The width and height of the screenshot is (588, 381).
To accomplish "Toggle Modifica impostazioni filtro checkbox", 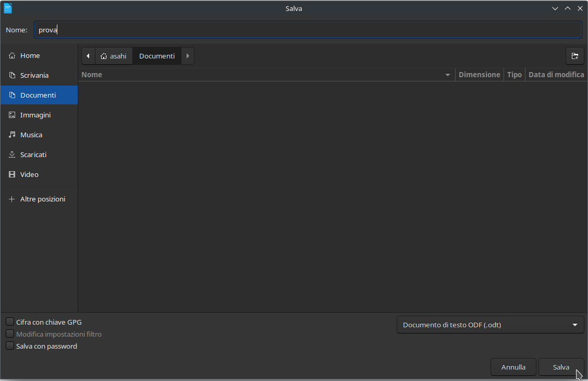I will [10, 334].
